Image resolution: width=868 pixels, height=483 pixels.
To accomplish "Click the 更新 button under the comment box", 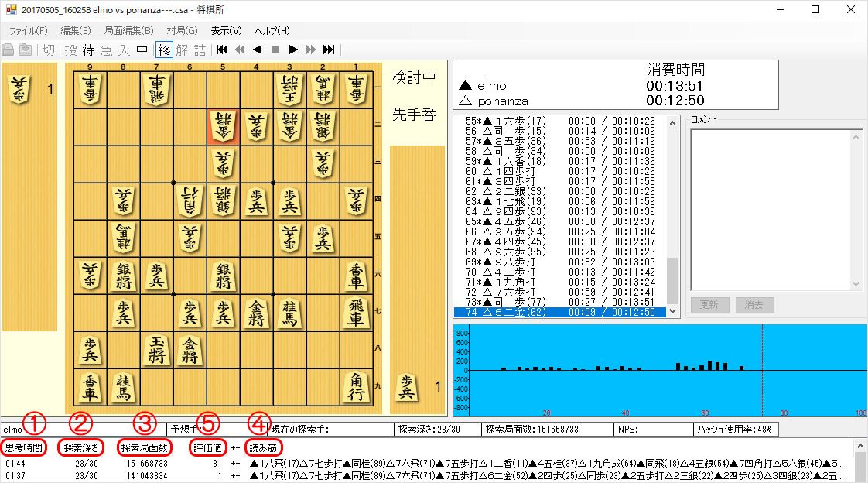I will 709,305.
